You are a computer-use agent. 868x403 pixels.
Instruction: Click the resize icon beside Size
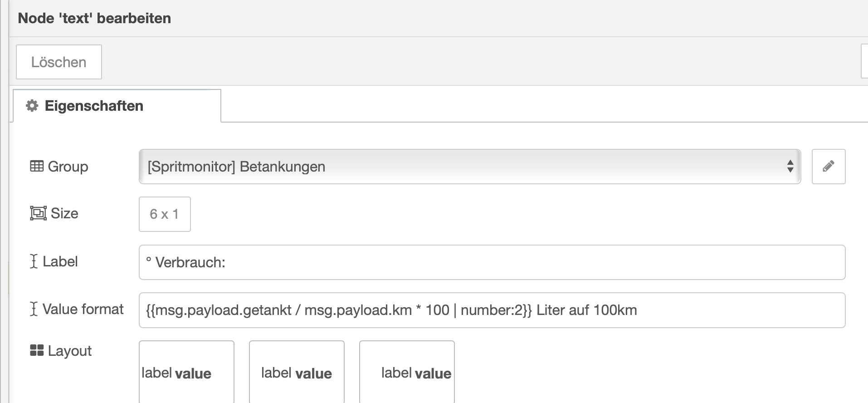38,213
